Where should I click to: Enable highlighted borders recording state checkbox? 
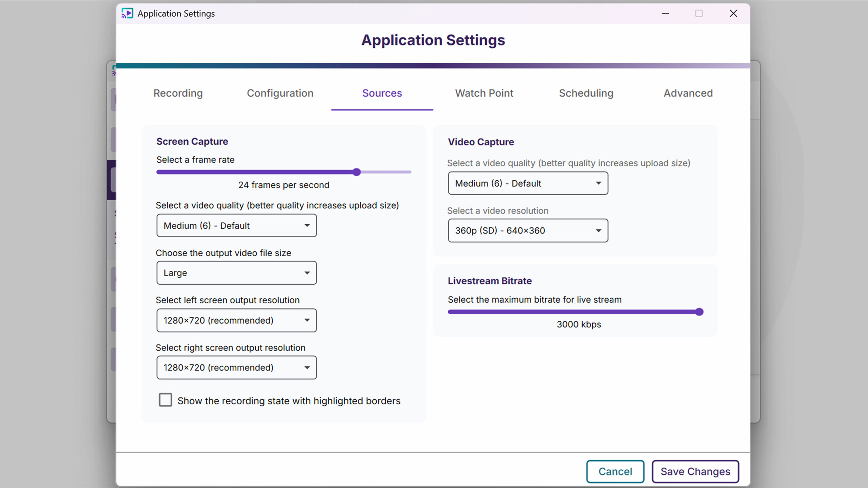click(x=165, y=400)
